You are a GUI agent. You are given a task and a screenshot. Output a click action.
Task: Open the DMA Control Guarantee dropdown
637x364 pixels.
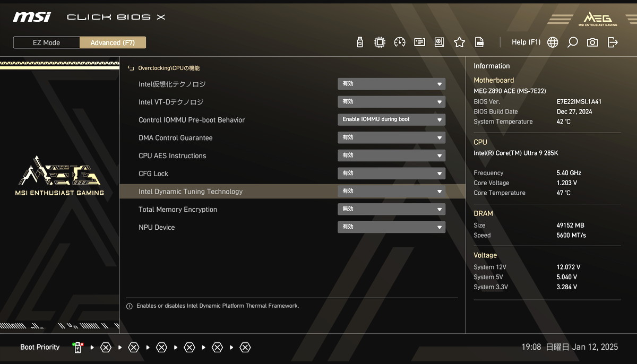[391, 137]
